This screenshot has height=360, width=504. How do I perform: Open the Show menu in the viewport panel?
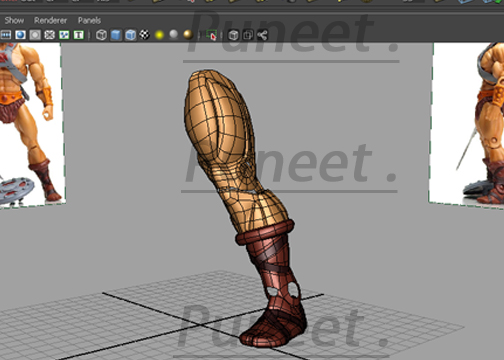[x=14, y=20]
